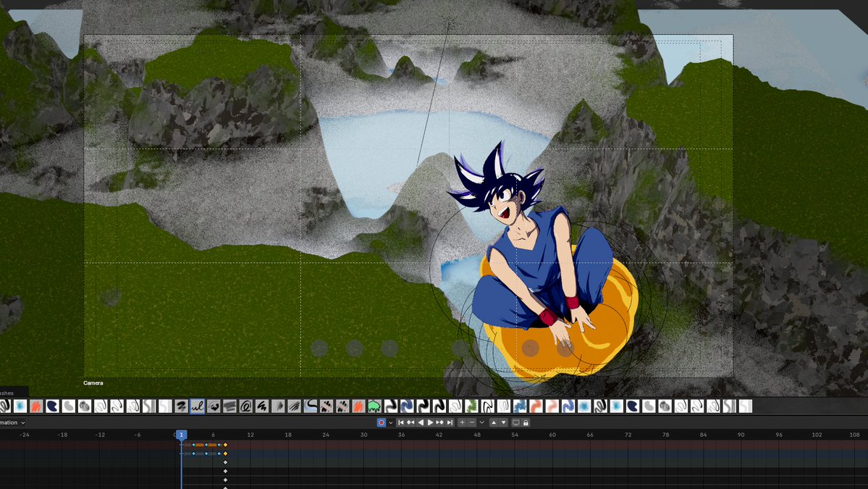Pick the solid orange S-curve brush
This screenshot has height=489, width=868.
click(536, 406)
